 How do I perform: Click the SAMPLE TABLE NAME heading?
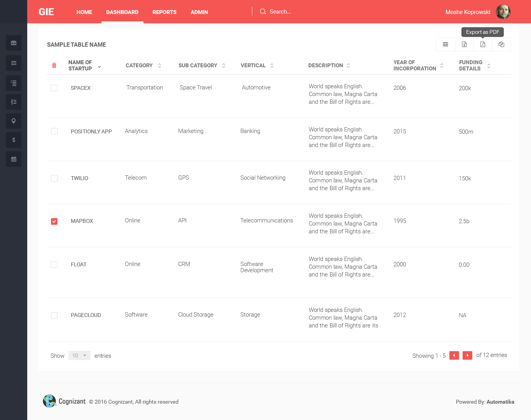(77, 45)
